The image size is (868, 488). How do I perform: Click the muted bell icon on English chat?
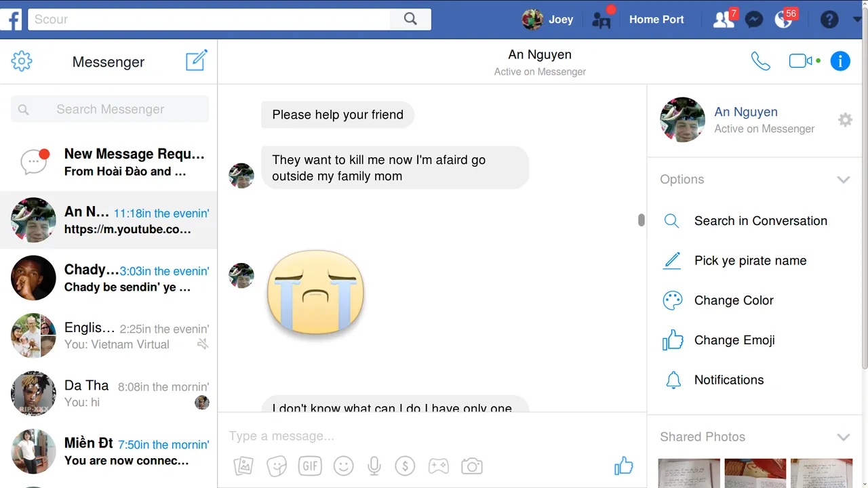[202, 344]
